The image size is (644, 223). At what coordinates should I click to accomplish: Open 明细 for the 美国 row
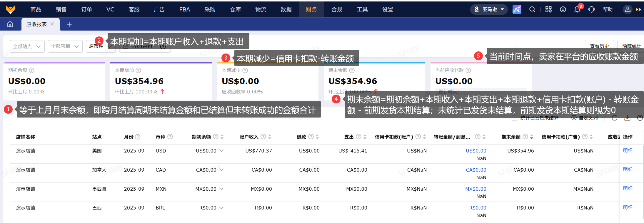click(628, 150)
